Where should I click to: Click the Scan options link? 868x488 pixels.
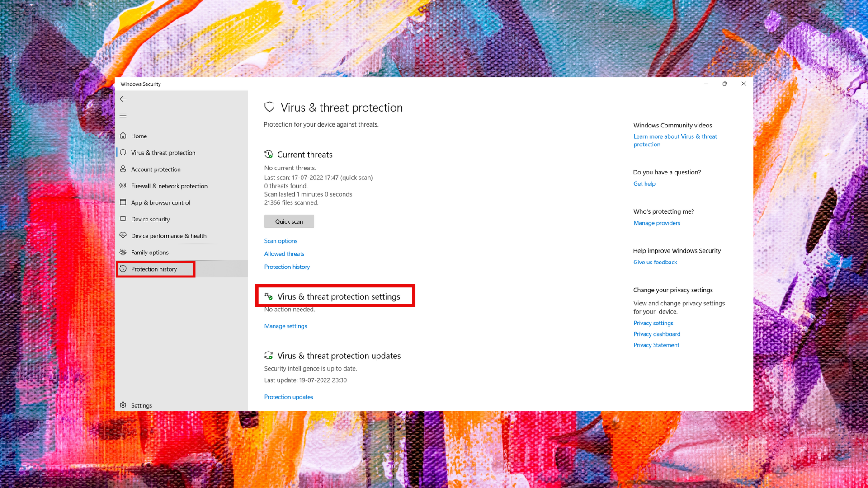click(281, 240)
